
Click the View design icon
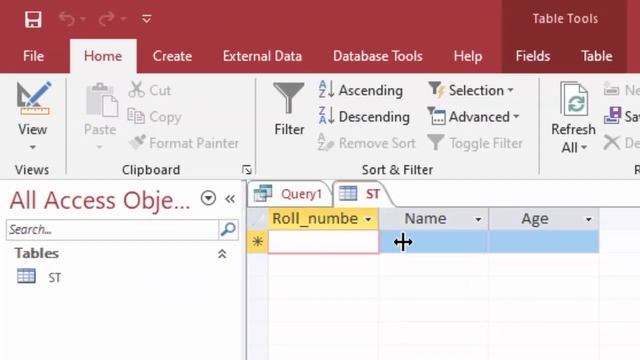[33, 98]
